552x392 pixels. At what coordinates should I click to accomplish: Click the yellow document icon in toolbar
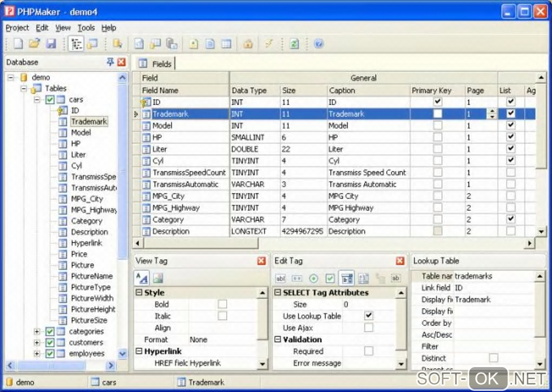click(x=193, y=44)
